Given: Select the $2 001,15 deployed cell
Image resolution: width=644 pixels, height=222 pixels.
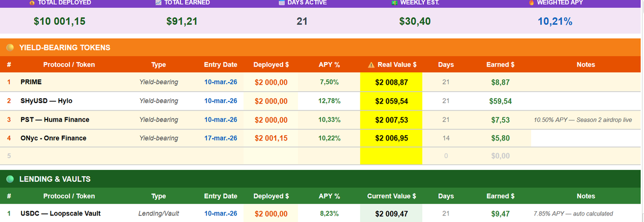Looking at the screenshot, I should [x=271, y=138].
